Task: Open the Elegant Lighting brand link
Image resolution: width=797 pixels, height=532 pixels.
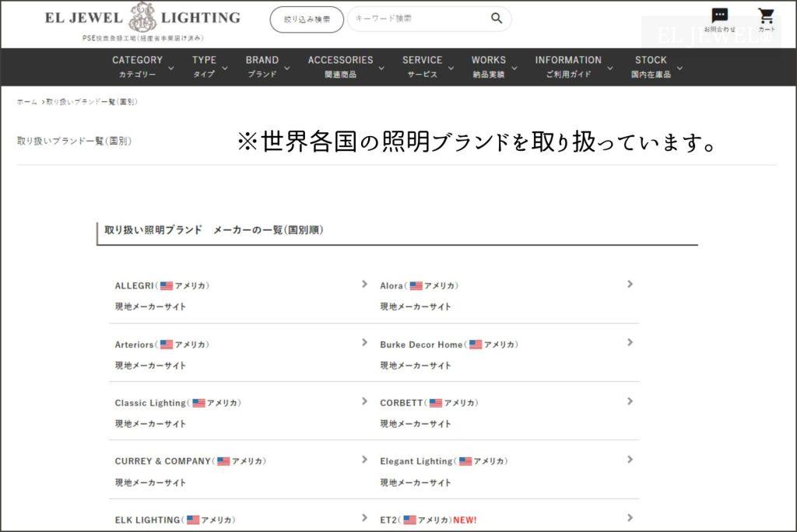Action: tap(416, 461)
